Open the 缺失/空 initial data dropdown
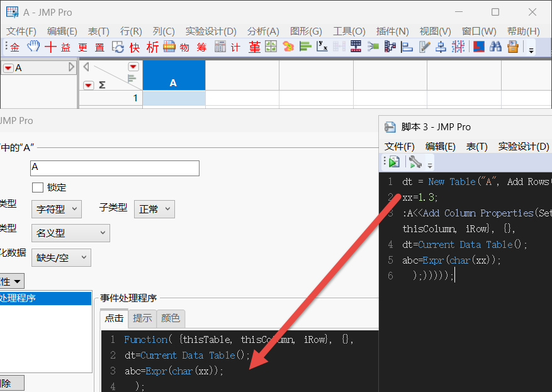Screen dimensions: 552x392 point(61,257)
